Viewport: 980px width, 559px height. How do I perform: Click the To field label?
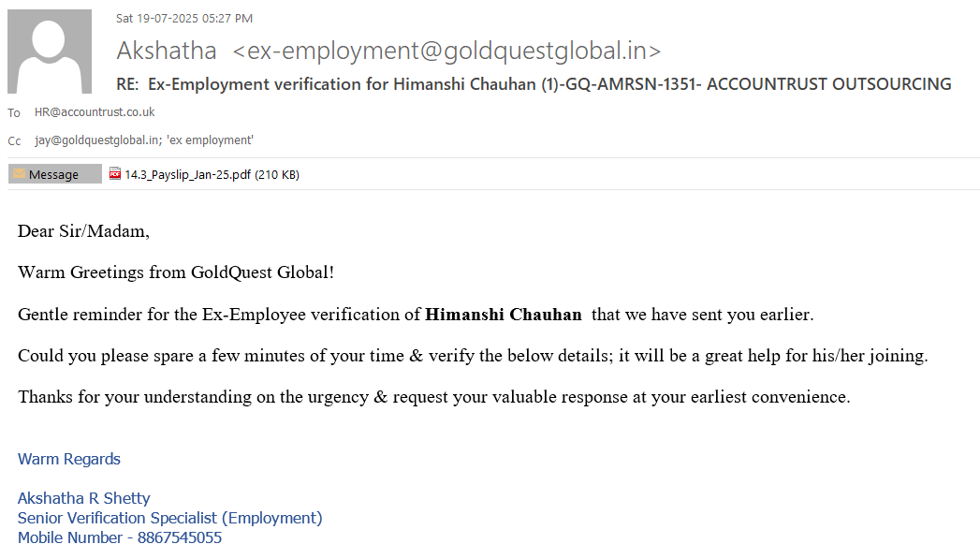14,112
